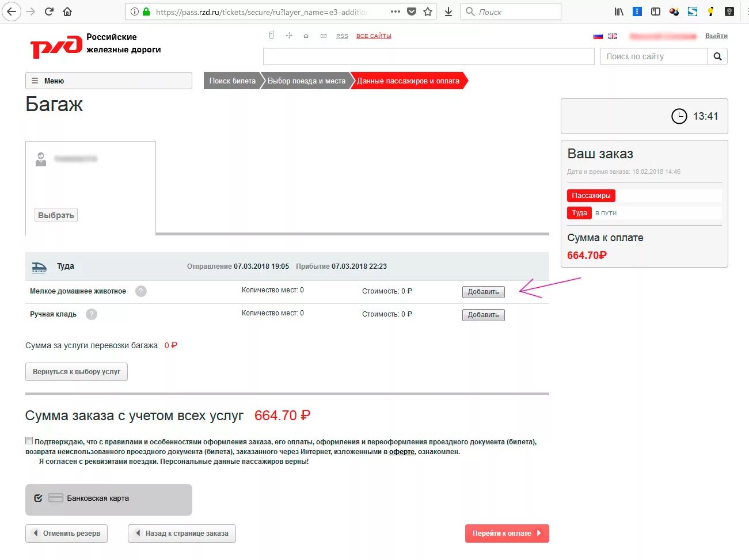
Task: Open the page actions three-dots menu
Action: tap(395, 12)
